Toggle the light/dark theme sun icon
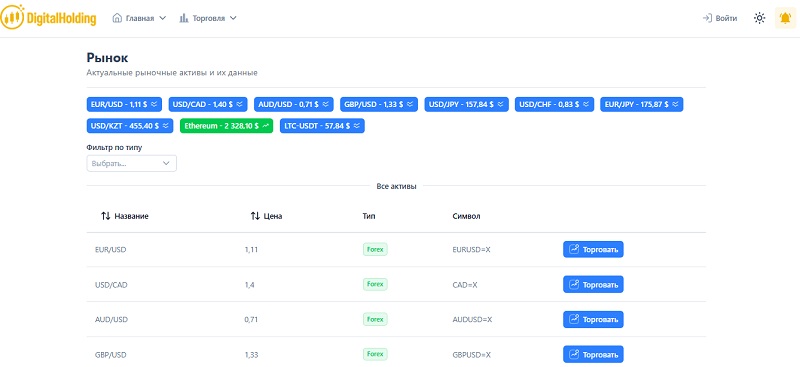The height and width of the screenshot is (367, 800). click(x=759, y=18)
